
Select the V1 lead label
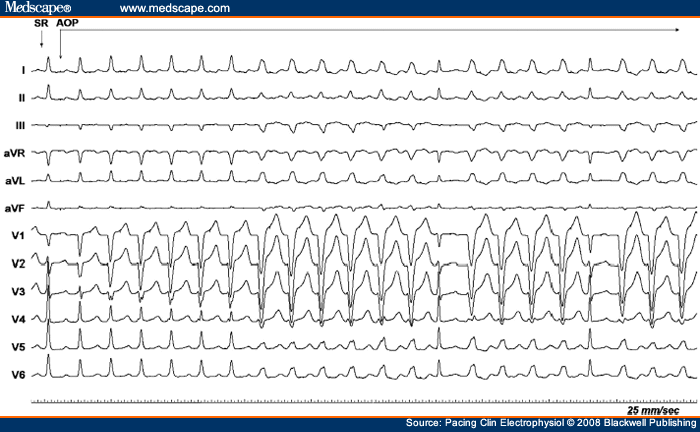(15, 236)
